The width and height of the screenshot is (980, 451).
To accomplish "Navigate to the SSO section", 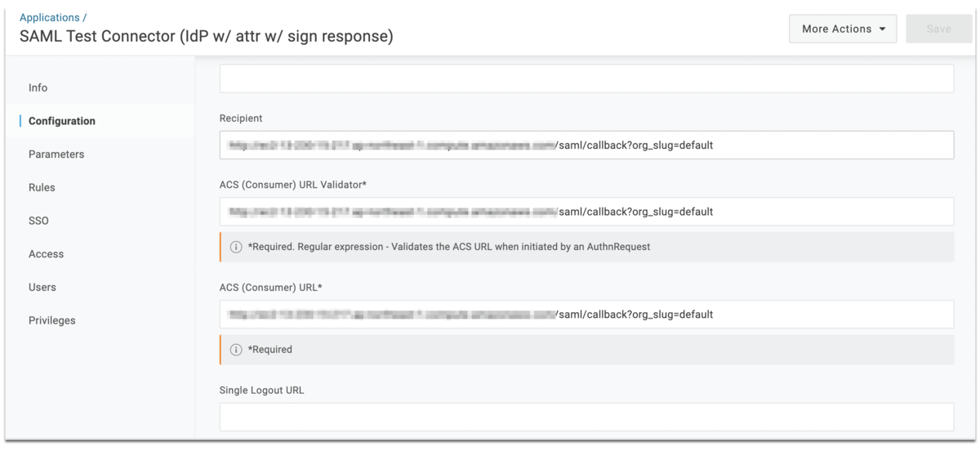I will [38, 221].
